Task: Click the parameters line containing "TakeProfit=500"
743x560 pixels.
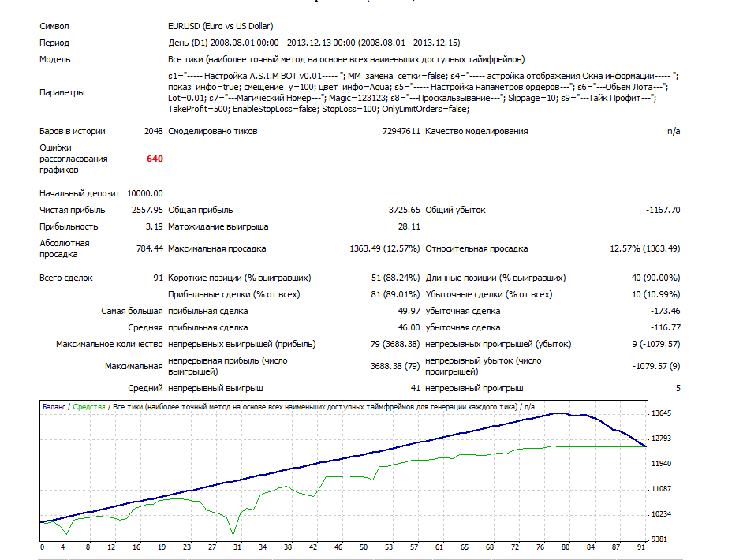Action: (319, 109)
